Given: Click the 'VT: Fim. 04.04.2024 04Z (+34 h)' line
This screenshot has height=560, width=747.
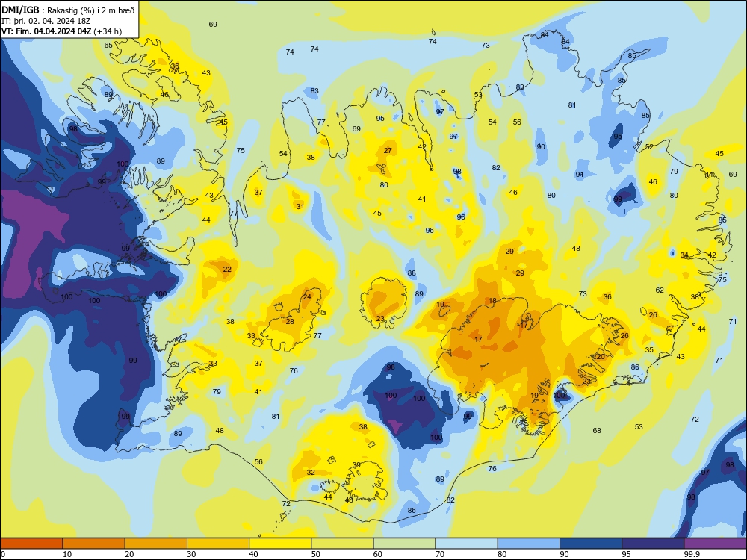Looking at the screenshot, I should click(x=61, y=31).
